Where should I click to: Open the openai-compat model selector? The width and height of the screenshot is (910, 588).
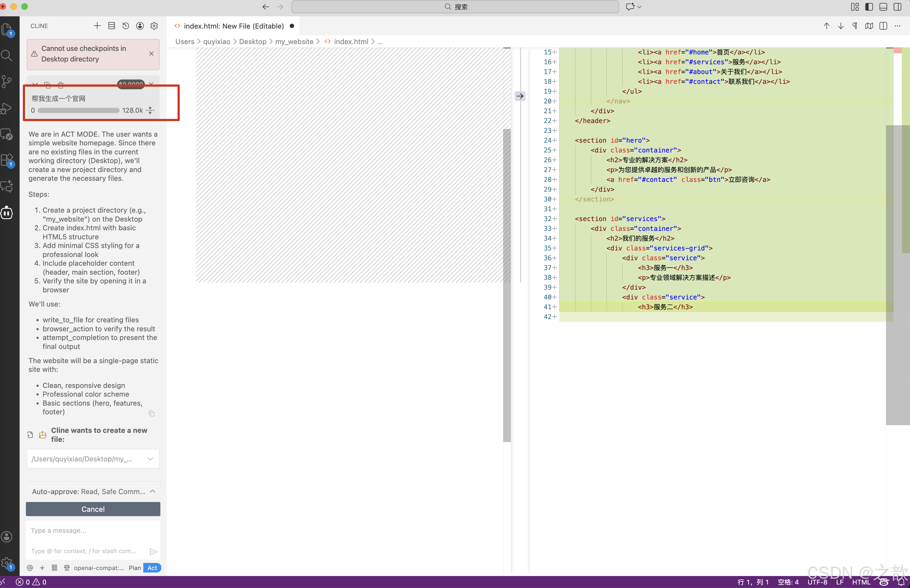click(99, 568)
